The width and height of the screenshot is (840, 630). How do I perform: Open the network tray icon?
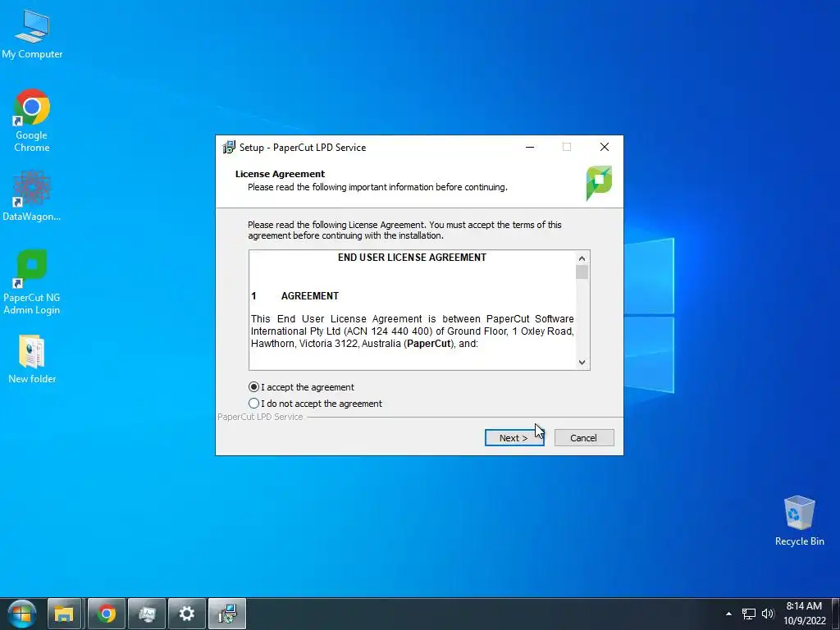pyautogui.click(x=748, y=614)
